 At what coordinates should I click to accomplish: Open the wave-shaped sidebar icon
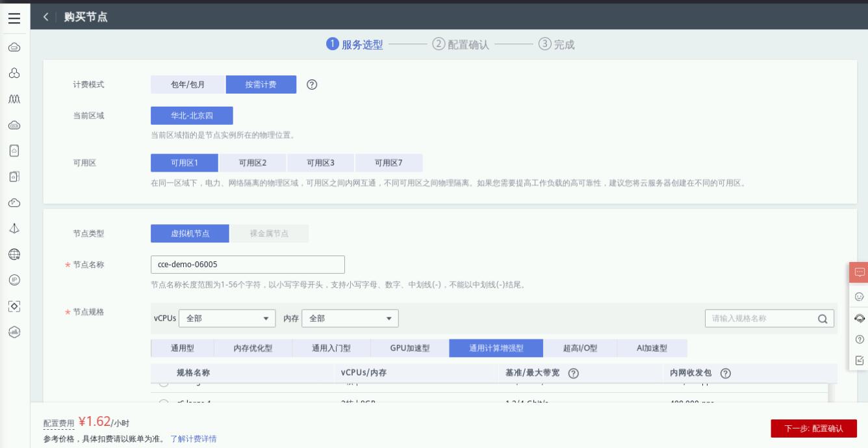(x=14, y=99)
